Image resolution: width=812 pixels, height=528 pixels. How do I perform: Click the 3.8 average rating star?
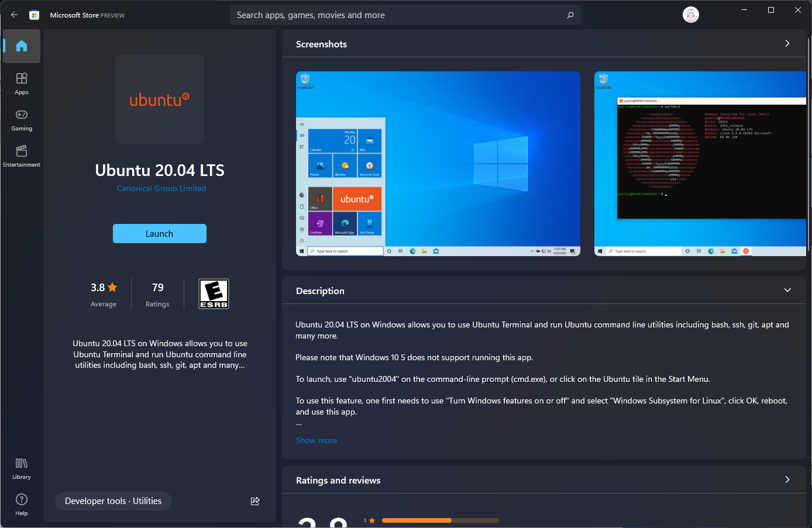click(112, 287)
